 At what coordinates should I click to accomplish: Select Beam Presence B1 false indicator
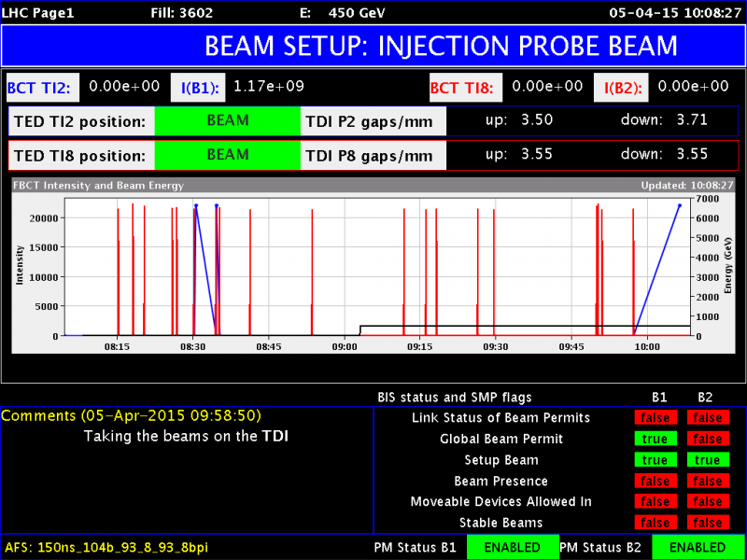[655, 481]
